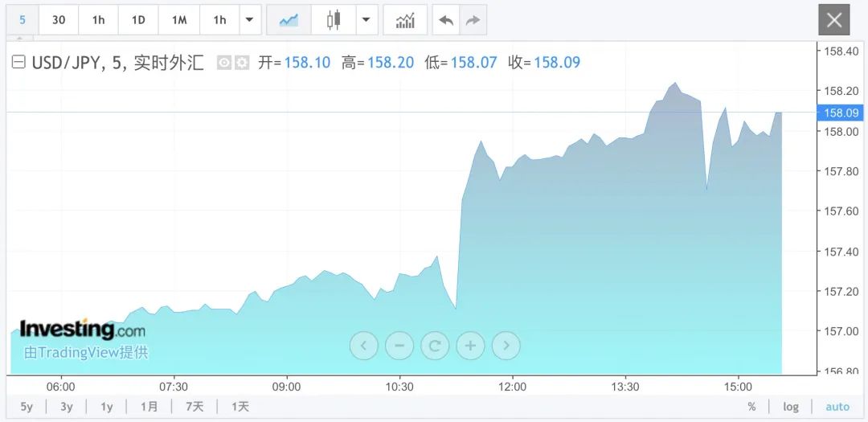Click the redo arrow in toolbar
The height and width of the screenshot is (422, 868).
(473, 20)
